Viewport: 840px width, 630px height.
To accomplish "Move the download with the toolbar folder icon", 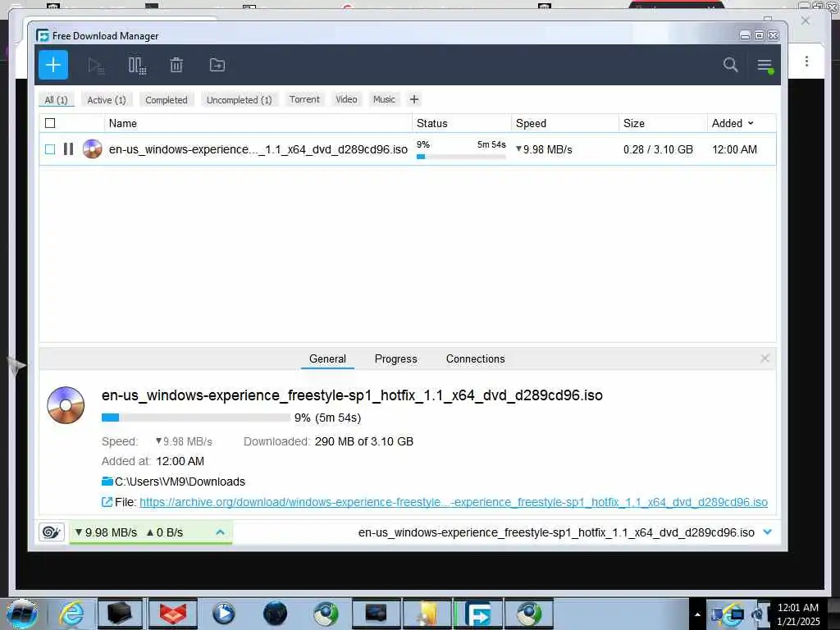I will coord(217,65).
